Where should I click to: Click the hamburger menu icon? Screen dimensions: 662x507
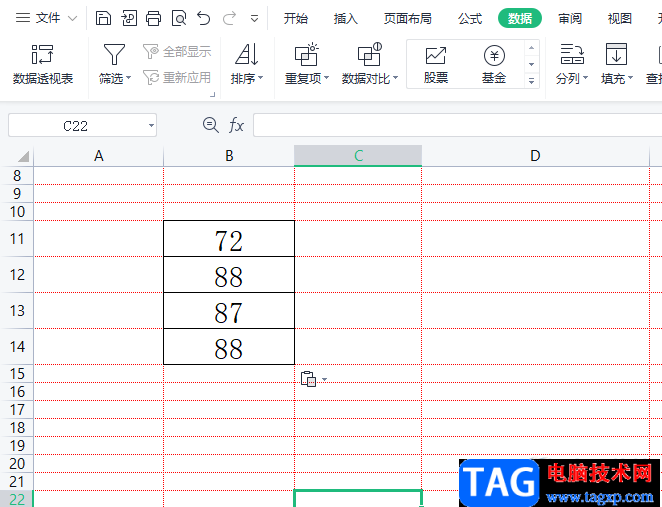pos(23,18)
